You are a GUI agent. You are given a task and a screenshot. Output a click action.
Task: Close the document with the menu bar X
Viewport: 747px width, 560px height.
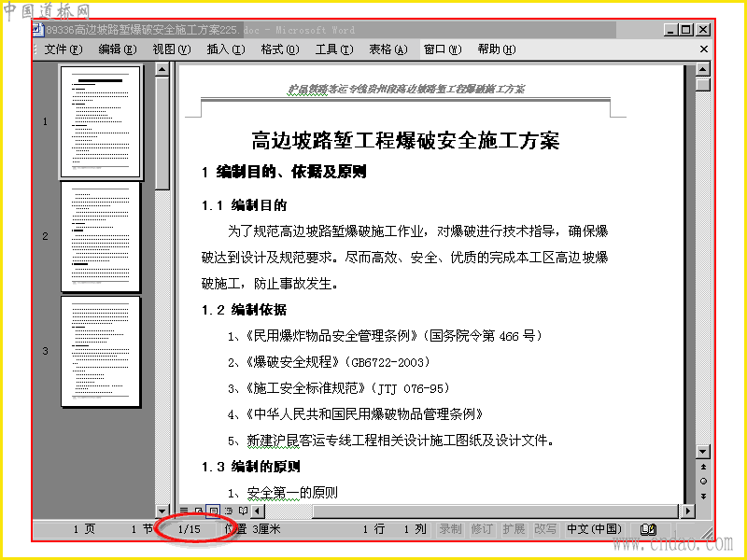click(x=704, y=49)
